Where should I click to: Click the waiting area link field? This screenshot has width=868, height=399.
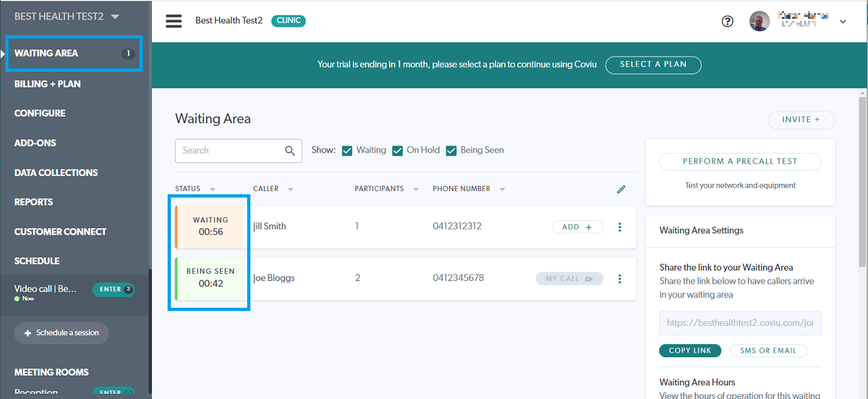740,323
